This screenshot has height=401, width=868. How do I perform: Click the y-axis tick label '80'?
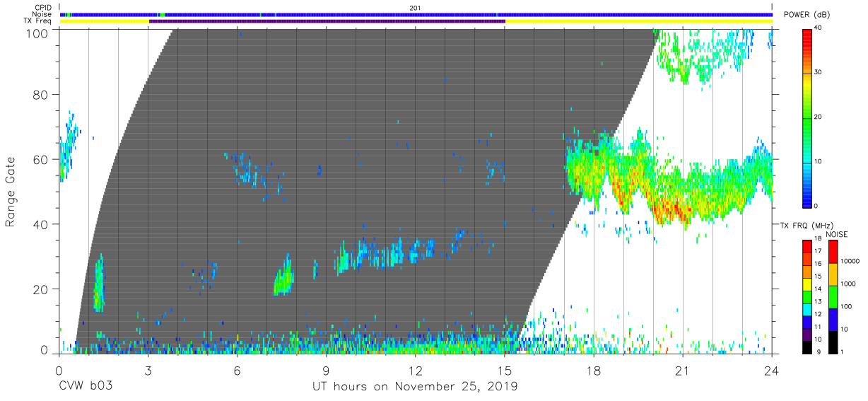42,95
